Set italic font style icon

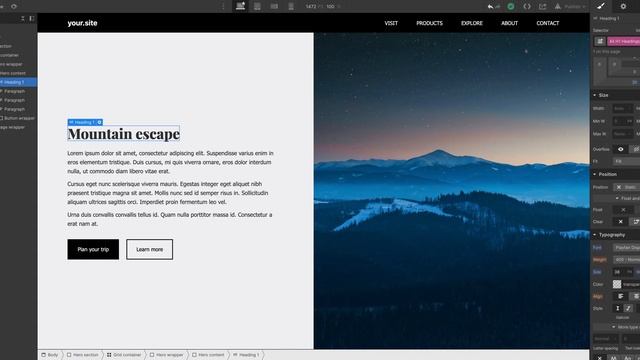628,308
